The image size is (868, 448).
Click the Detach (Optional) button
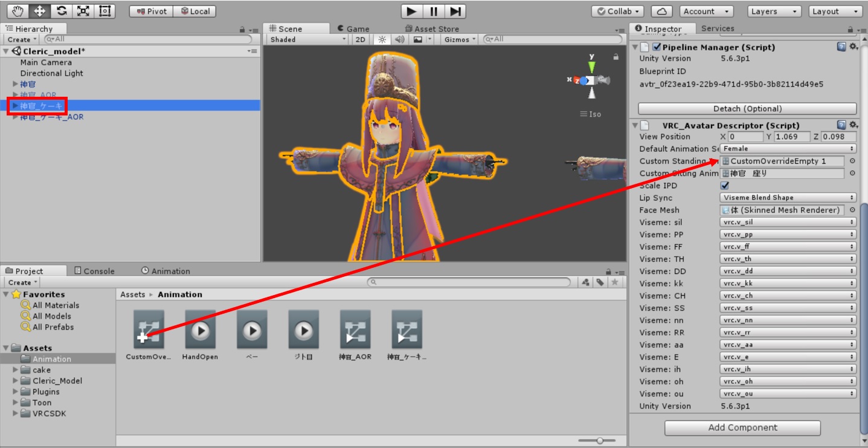pos(747,109)
